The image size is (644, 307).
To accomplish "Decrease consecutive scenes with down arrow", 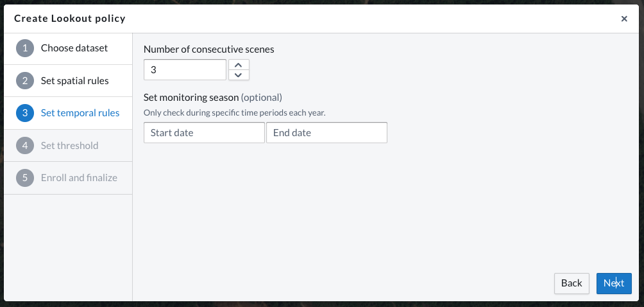I will [239, 75].
